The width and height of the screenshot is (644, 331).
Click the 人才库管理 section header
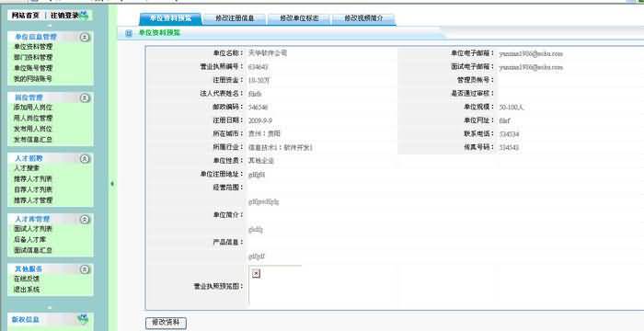click(x=32, y=220)
